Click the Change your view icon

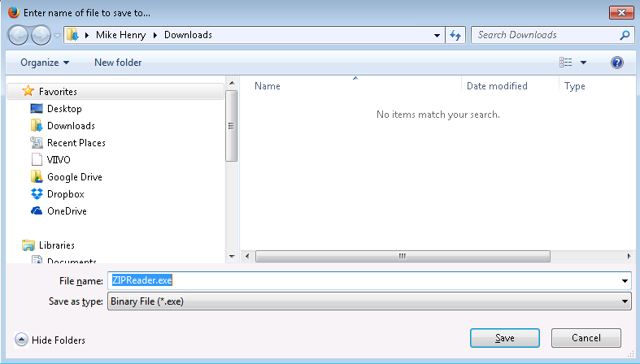pyautogui.click(x=566, y=63)
